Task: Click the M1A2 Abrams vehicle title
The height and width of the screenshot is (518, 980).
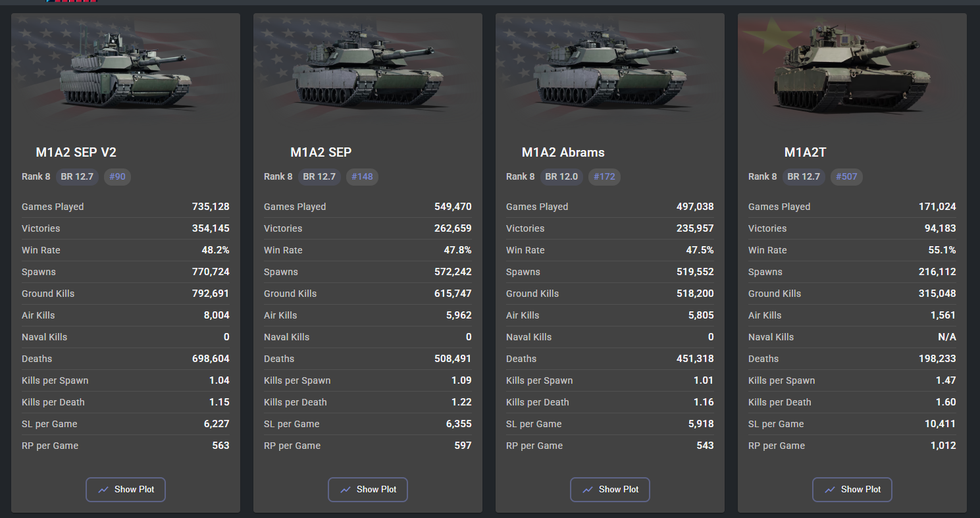Action: (563, 153)
